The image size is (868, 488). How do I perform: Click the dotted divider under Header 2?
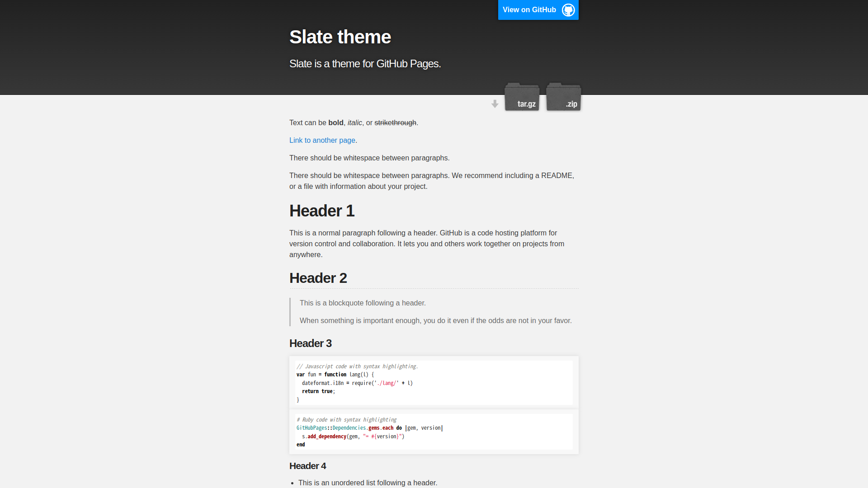point(434,288)
